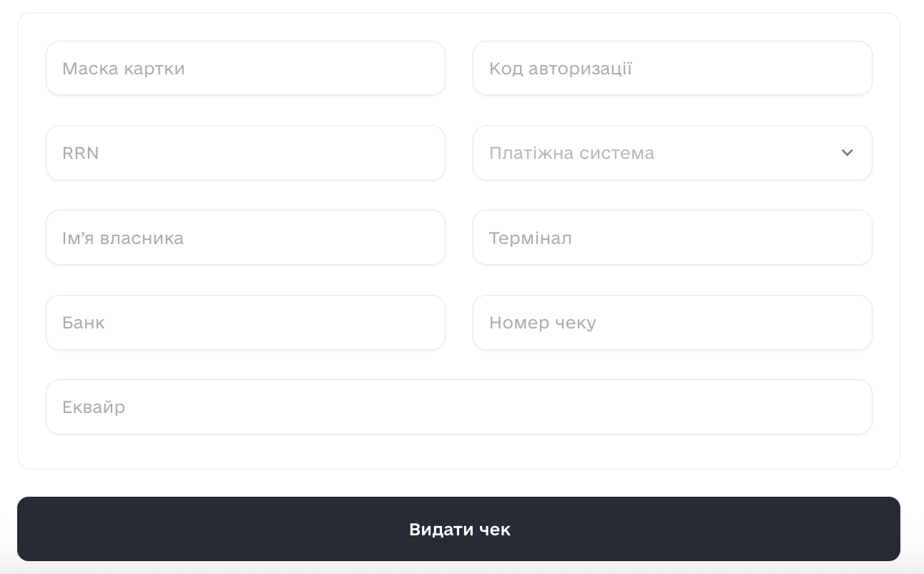Select the RRN text field
This screenshot has width=924, height=574.
(x=245, y=153)
